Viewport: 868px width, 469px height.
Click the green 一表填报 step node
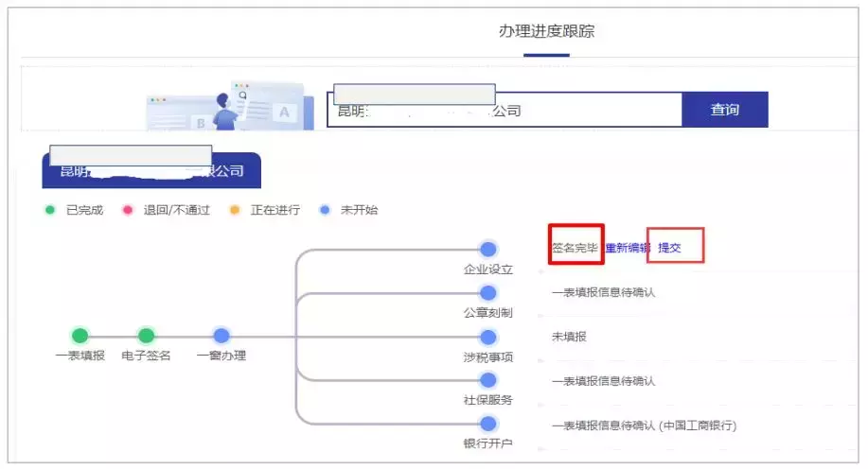point(80,336)
